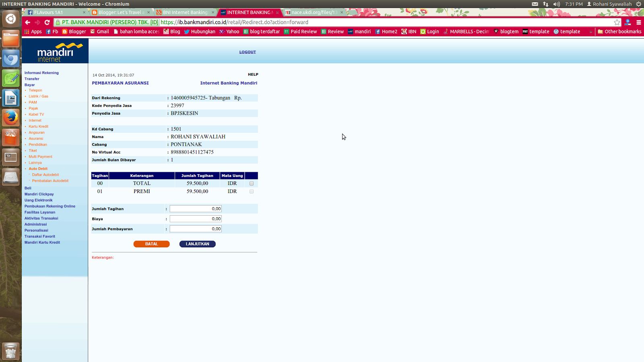Open the Blogger bookmark
The height and width of the screenshot is (362, 644).
[74, 31]
